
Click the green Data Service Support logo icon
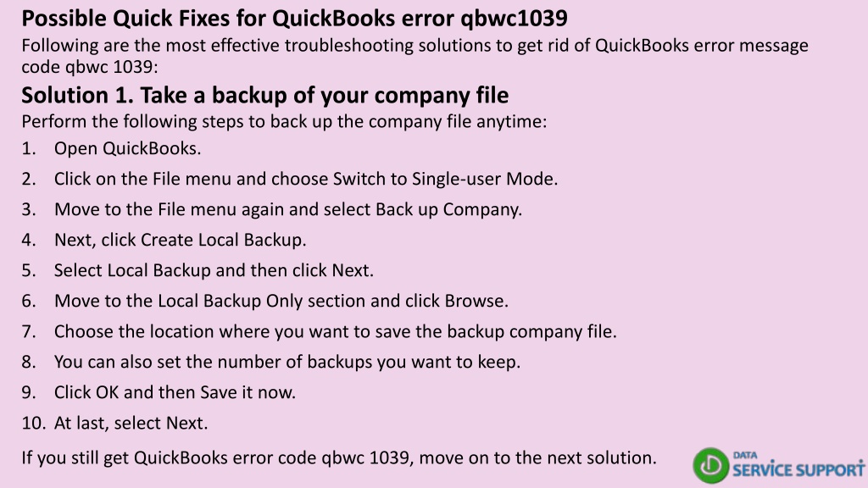(x=711, y=465)
